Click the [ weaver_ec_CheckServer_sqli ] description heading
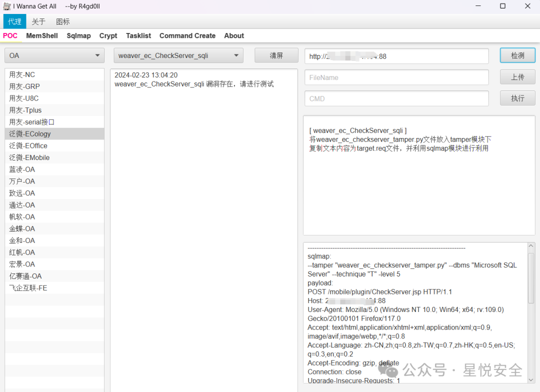The width and height of the screenshot is (540, 392). (x=358, y=130)
